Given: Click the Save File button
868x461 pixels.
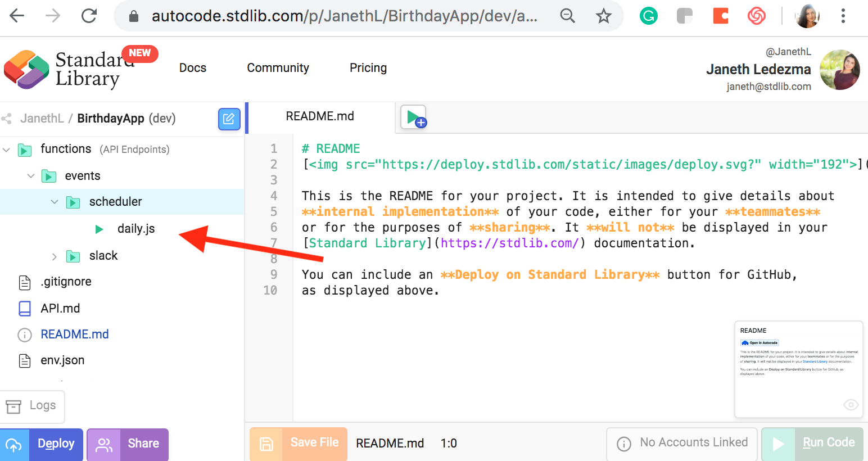Looking at the screenshot, I should tap(299, 444).
